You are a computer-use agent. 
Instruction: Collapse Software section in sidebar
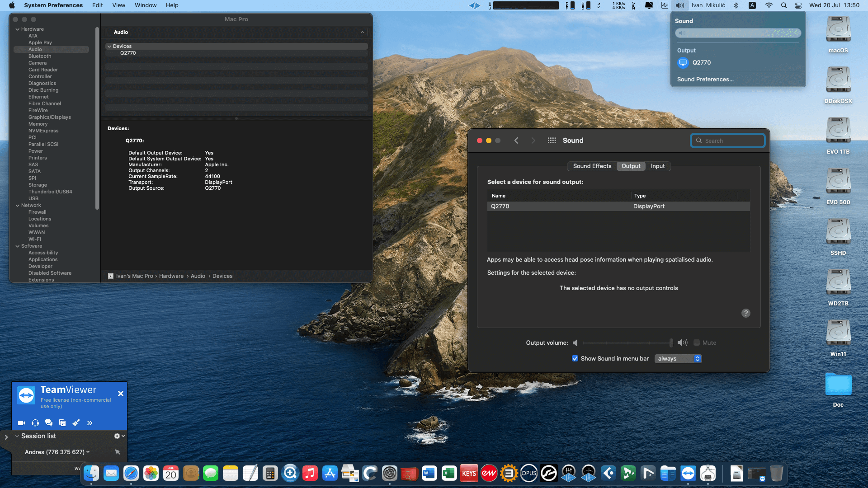pos(18,246)
